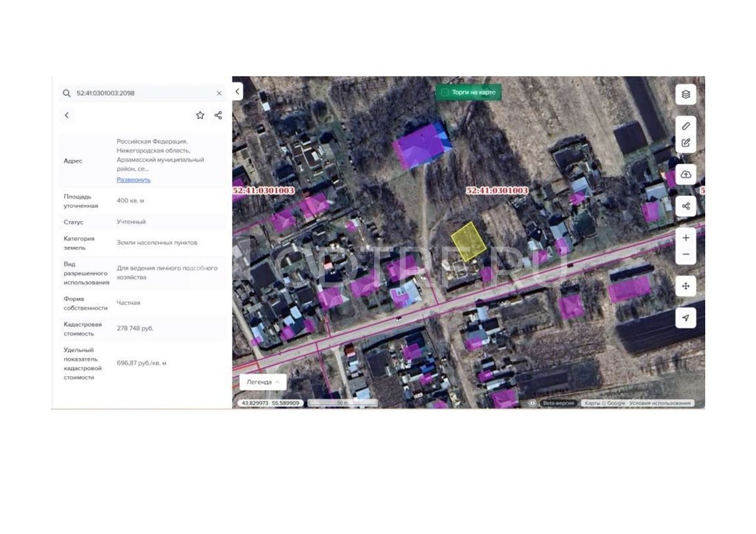The image size is (756, 534).
Task: Select the value "696,87 руб./кв. м"
Action: [x=142, y=363]
